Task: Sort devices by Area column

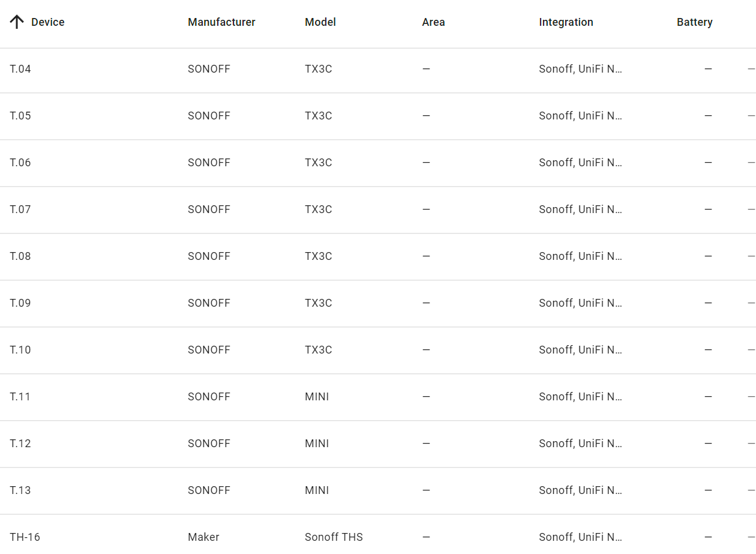Action: pyautogui.click(x=433, y=22)
